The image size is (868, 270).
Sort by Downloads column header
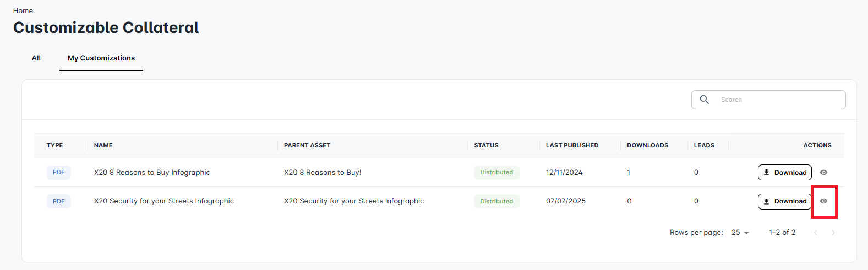point(647,145)
